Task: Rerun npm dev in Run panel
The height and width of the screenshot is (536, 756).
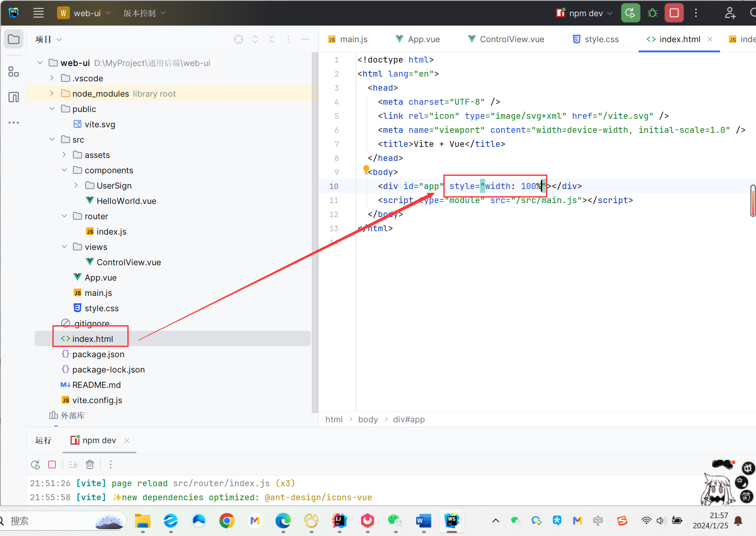Action: pyautogui.click(x=35, y=464)
